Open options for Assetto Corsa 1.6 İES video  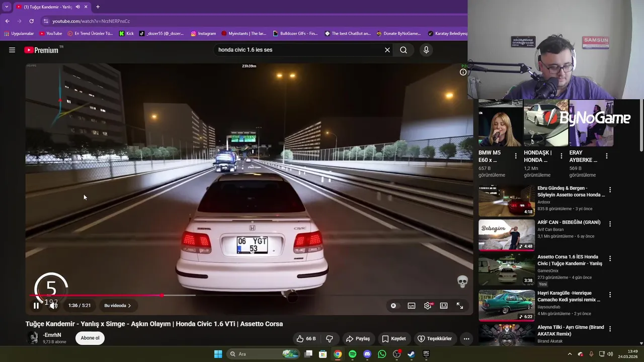pyautogui.click(x=610, y=258)
